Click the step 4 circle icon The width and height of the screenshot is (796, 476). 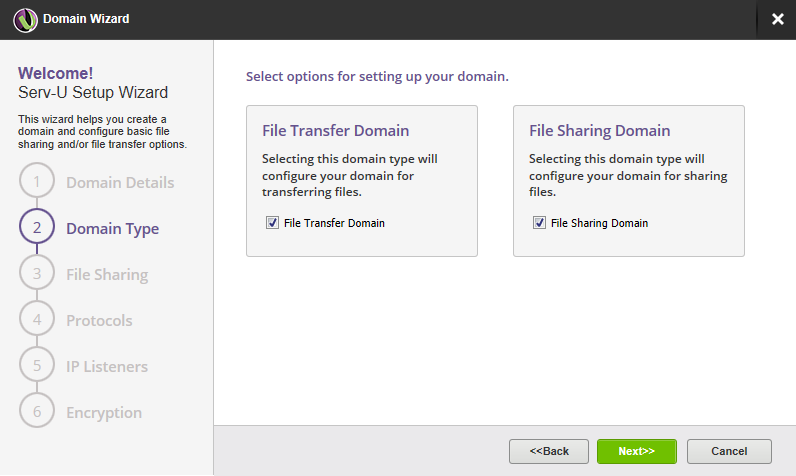coord(36,320)
